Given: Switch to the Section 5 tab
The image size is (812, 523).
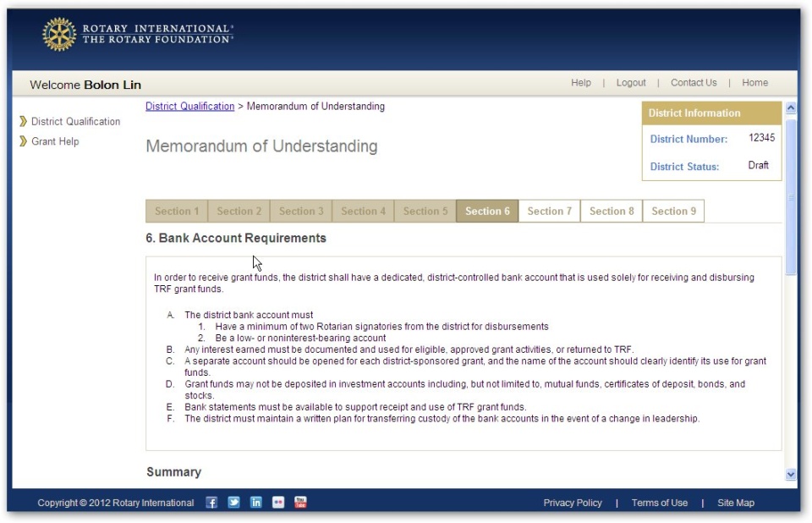Looking at the screenshot, I should coord(425,211).
